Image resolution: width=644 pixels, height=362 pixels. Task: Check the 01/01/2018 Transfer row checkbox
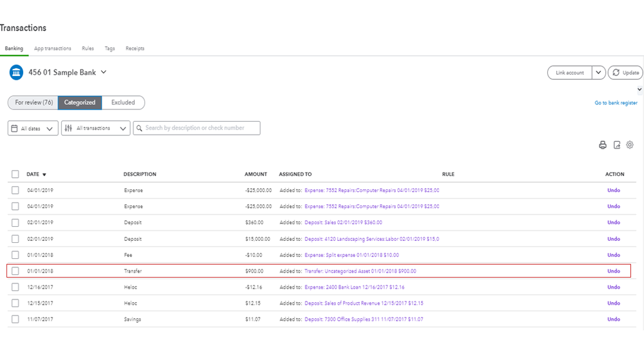coord(15,271)
